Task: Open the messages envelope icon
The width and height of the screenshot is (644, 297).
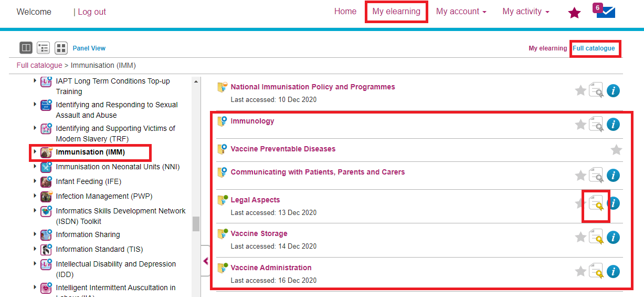Action: click(x=606, y=12)
